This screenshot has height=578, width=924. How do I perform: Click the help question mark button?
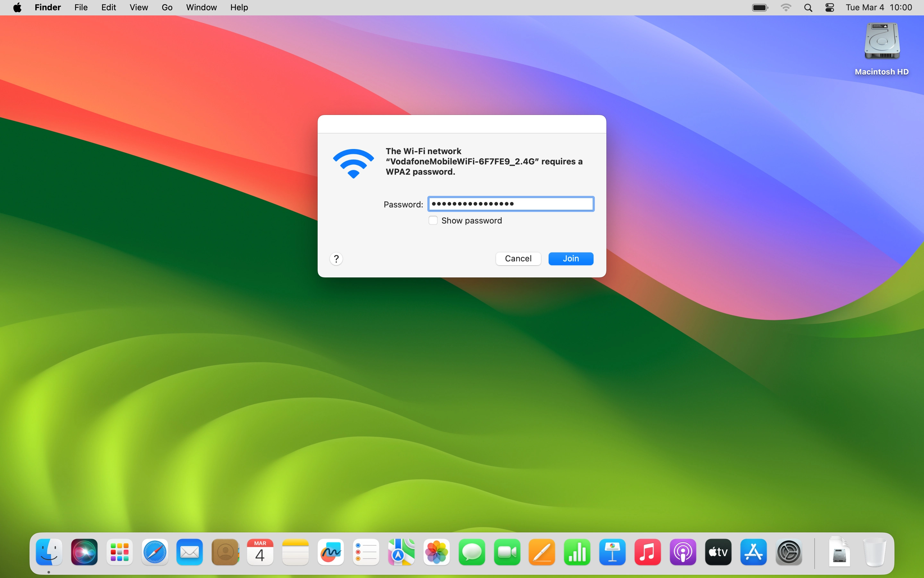point(336,259)
